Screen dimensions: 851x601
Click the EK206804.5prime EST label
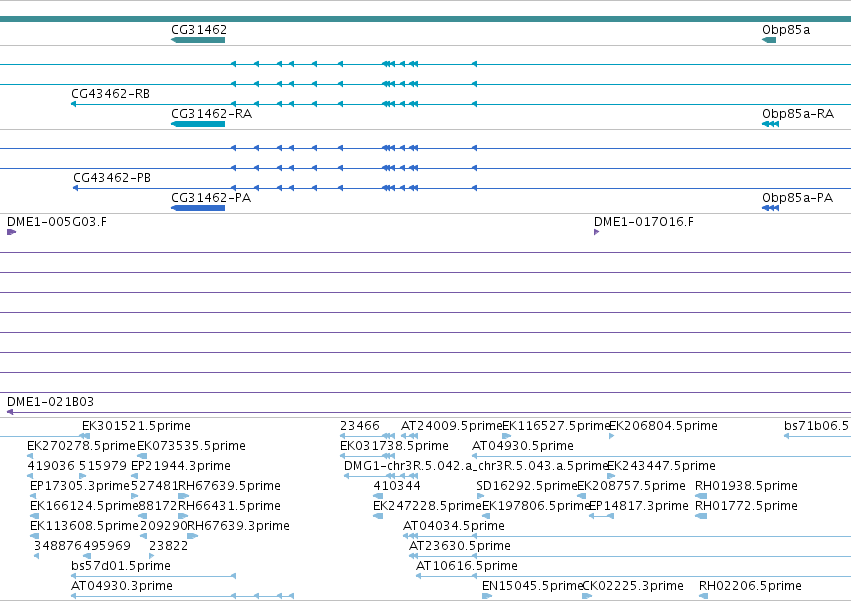tap(663, 426)
